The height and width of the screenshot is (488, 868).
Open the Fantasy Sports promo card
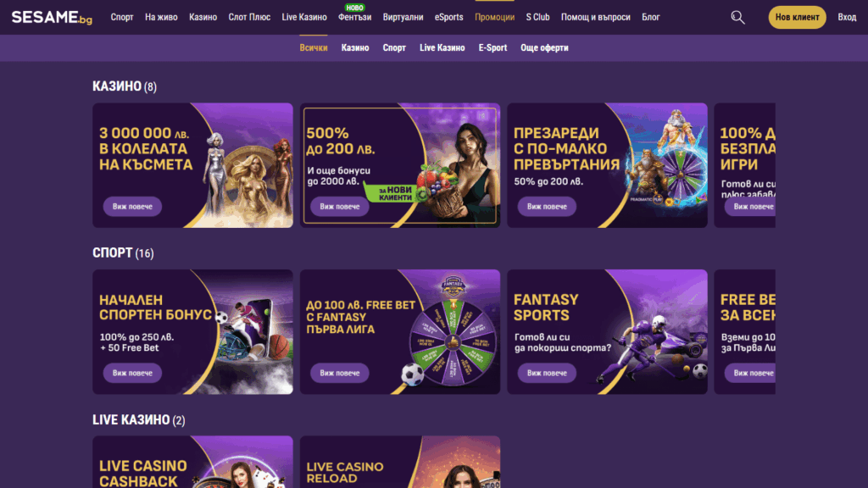607,331
